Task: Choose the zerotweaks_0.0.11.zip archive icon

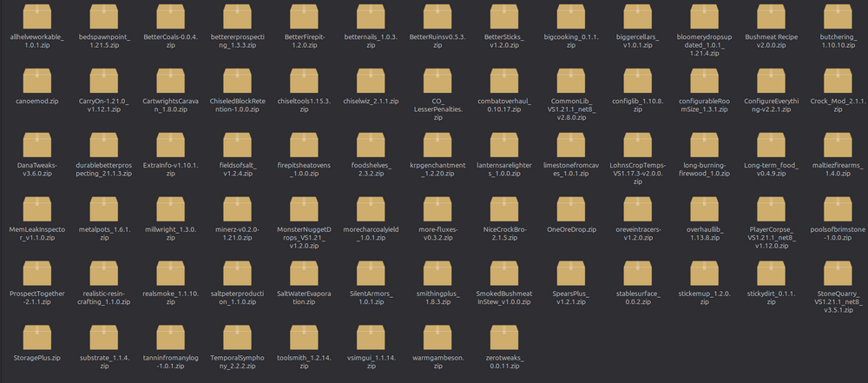Action: coord(504,334)
